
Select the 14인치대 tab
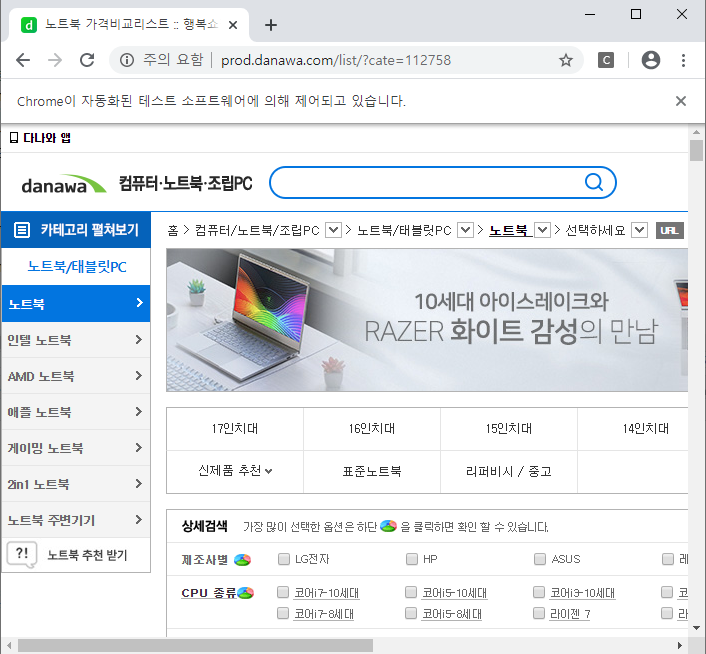[633, 429]
